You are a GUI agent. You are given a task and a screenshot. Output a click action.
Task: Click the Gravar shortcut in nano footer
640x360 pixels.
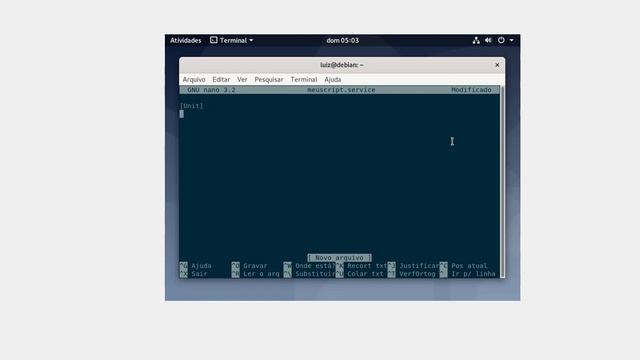coord(255,266)
